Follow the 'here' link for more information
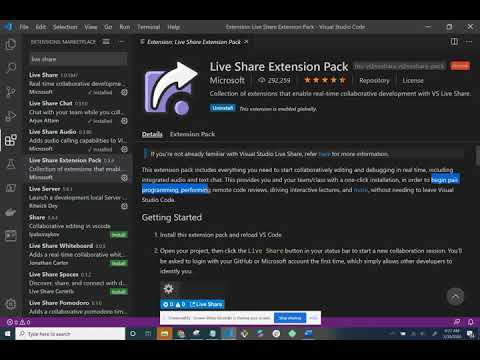480x360 pixels. (324, 154)
